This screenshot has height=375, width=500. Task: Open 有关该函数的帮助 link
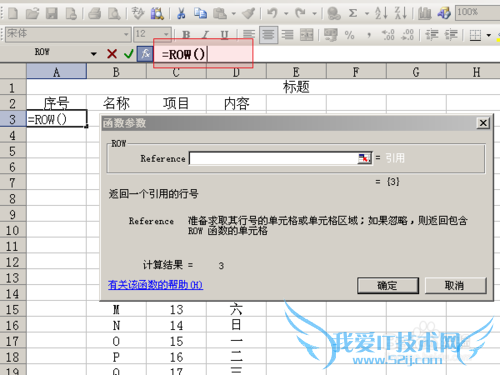tap(155, 285)
